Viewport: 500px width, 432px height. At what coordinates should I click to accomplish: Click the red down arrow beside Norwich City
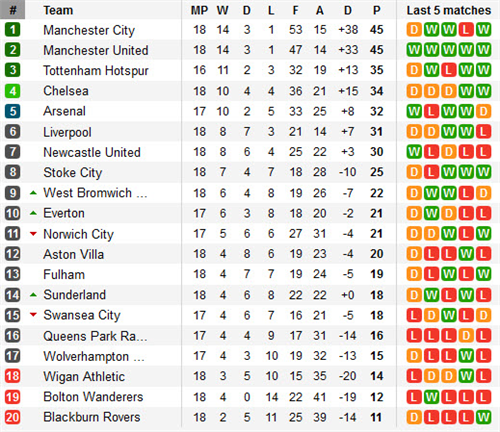pos(33,234)
